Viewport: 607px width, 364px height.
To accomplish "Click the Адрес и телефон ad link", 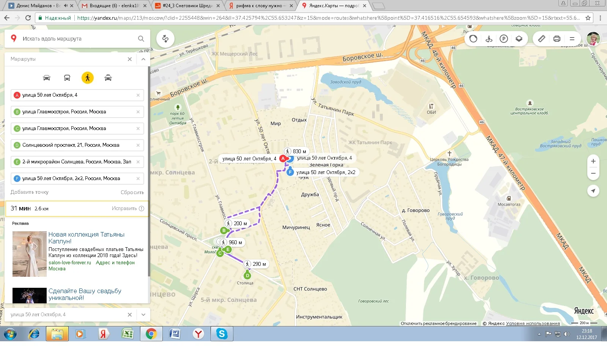I will tap(115, 263).
